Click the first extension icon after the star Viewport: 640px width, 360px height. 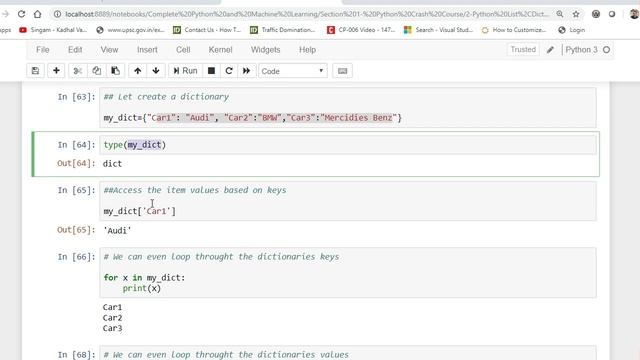(596, 14)
